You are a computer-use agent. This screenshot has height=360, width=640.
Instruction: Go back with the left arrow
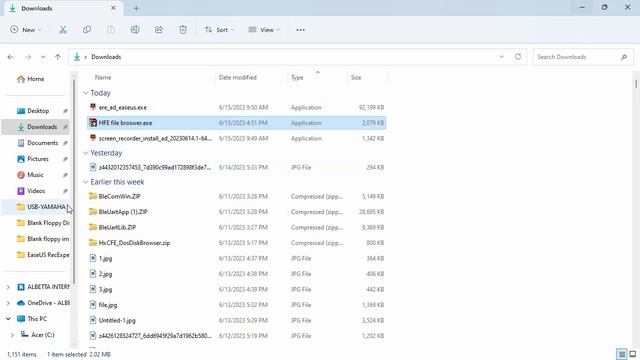[x=11, y=57]
